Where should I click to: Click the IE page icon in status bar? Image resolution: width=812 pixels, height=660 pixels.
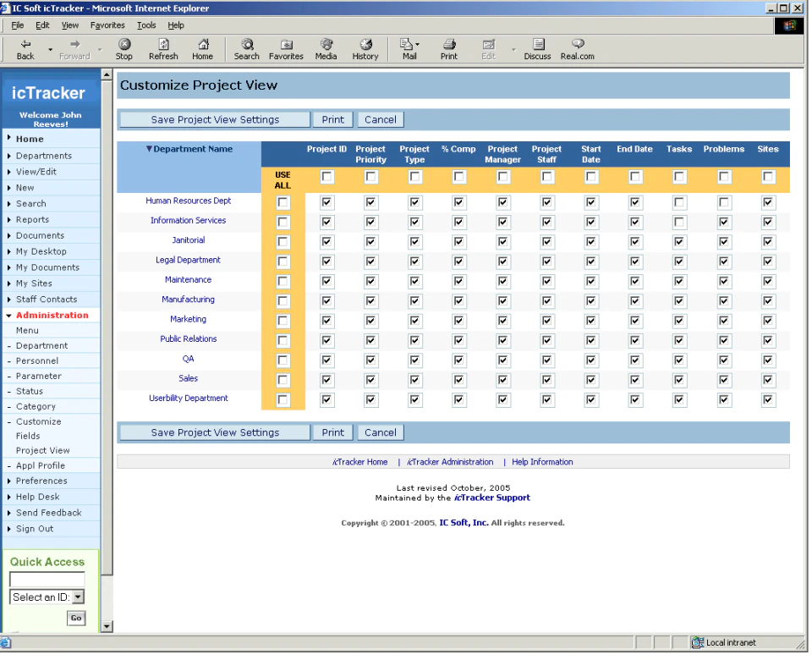click(x=5, y=643)
